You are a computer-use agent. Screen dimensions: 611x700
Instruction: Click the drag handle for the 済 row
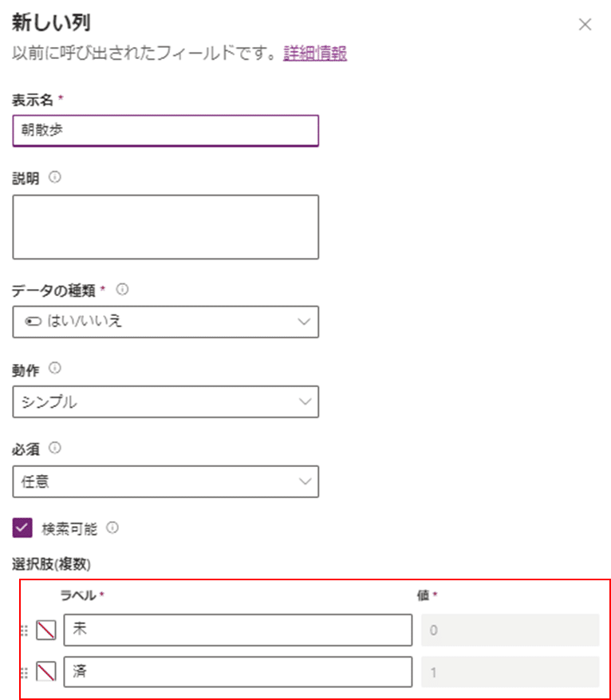tap(25, 672)
